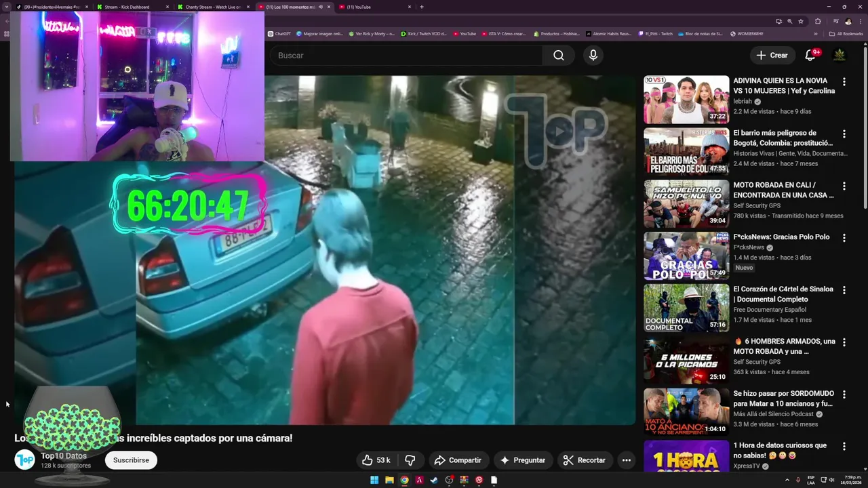The image size is (868, 488).
Task: Open ADIVINA QUIEN ES LA NOVIA thumbnail
Action: click(686, 99)
